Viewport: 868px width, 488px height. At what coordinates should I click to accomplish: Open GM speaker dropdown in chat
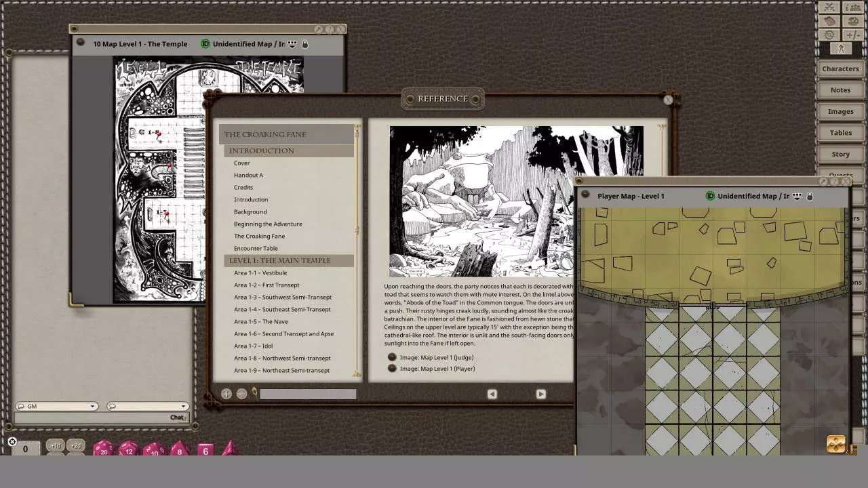(56, 406)
